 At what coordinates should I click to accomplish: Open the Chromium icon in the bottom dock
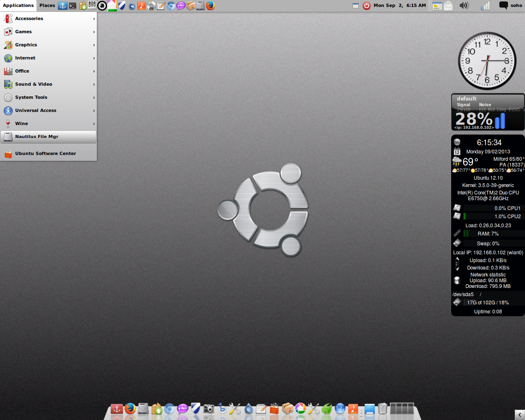click(x=169, y=409)
